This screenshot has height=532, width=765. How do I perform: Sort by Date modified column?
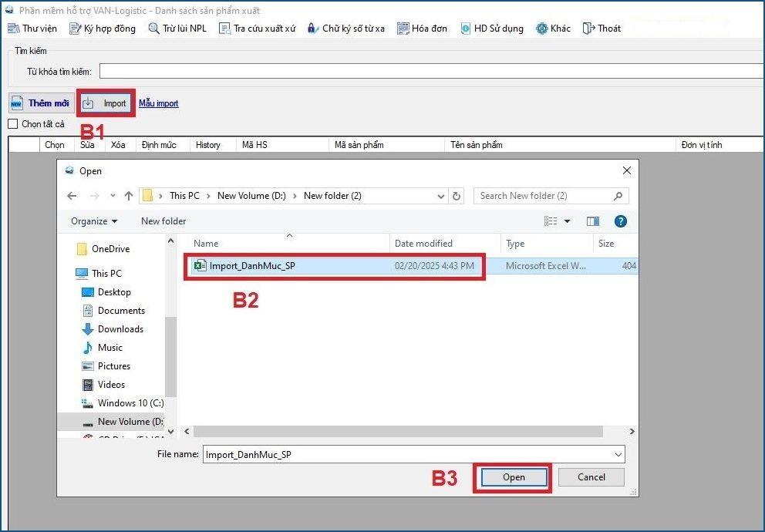446,244
